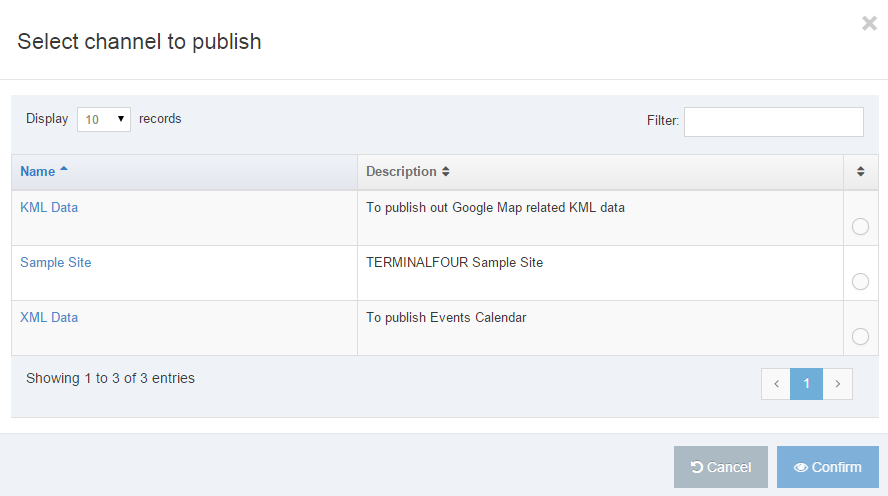Close the Select channel dialog

click(868, 24)
